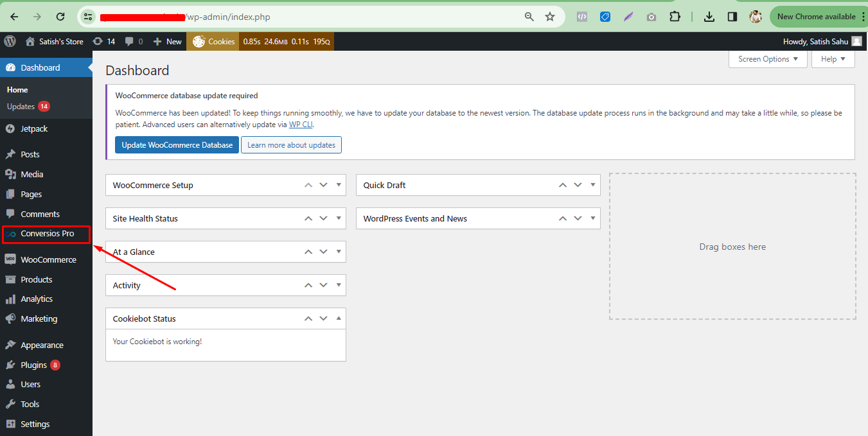Click the + New admin bar item

coord(167,41)
